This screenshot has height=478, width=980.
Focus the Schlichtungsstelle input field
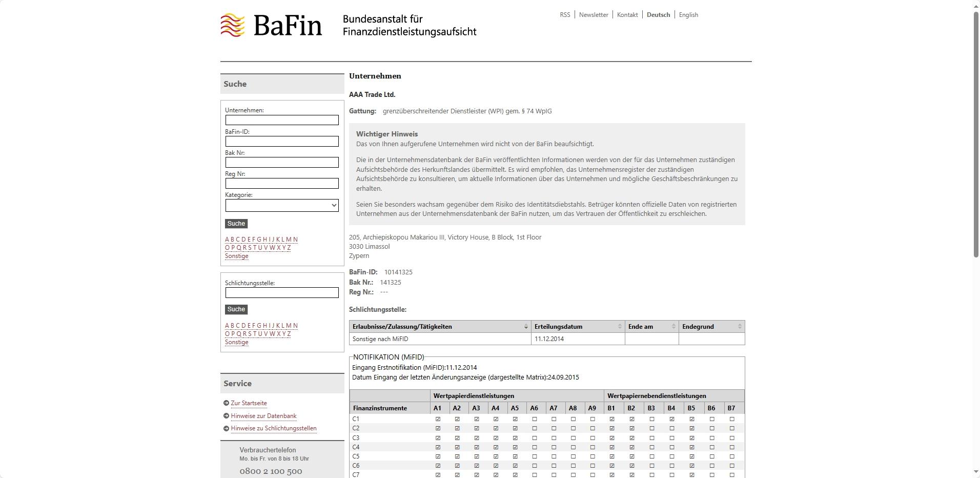(282, 292)
